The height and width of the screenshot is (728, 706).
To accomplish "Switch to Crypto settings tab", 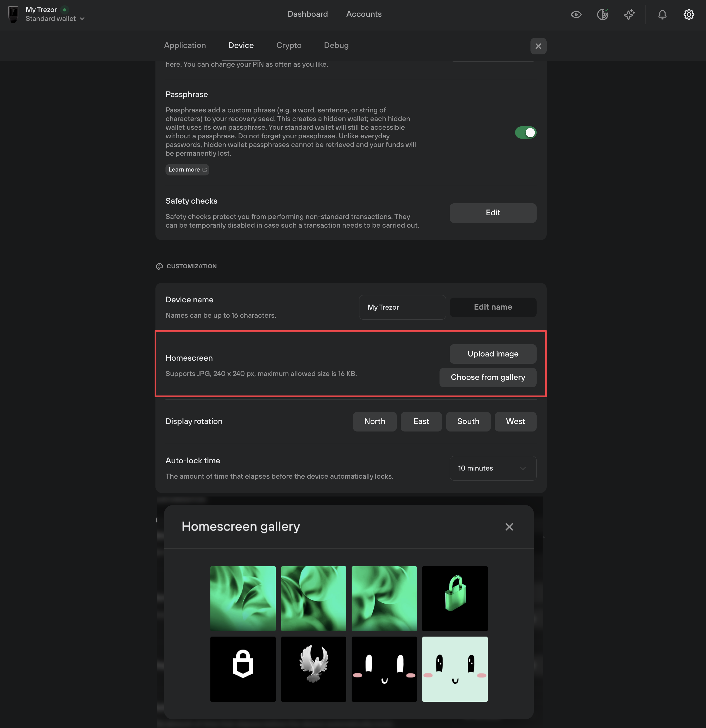I will pyautogui.click(x=289, y=45).
